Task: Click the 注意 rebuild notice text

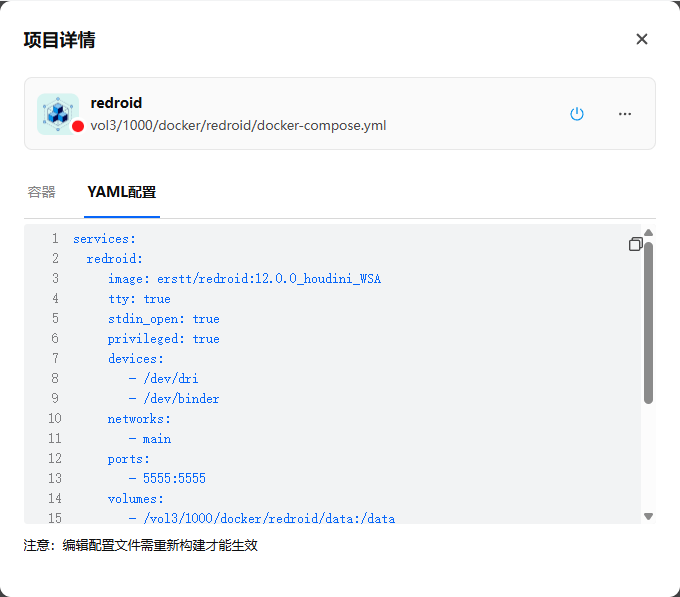Action: (x=141, y=545)
